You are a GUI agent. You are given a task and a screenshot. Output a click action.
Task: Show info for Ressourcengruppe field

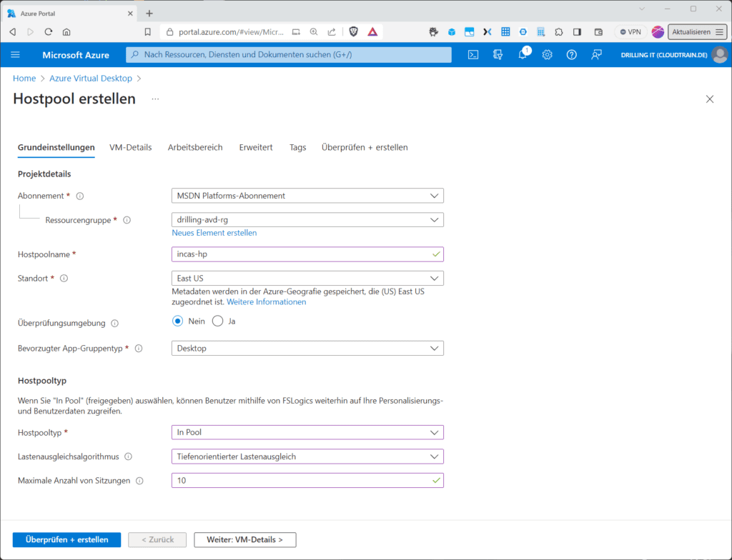click(127, 220)
